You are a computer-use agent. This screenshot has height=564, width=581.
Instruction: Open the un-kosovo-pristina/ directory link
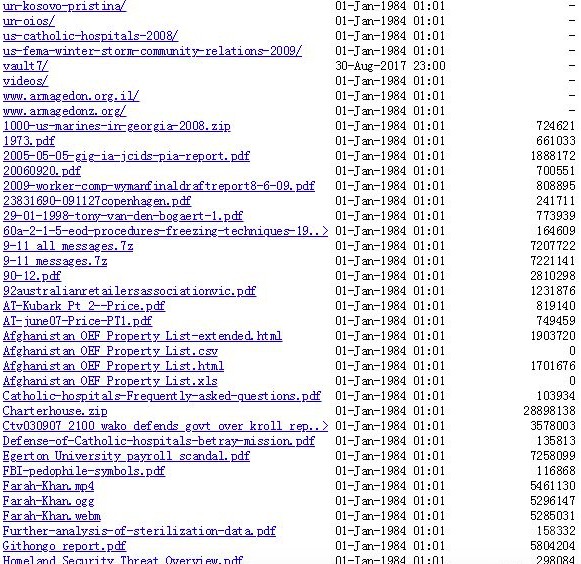(64, 6)
